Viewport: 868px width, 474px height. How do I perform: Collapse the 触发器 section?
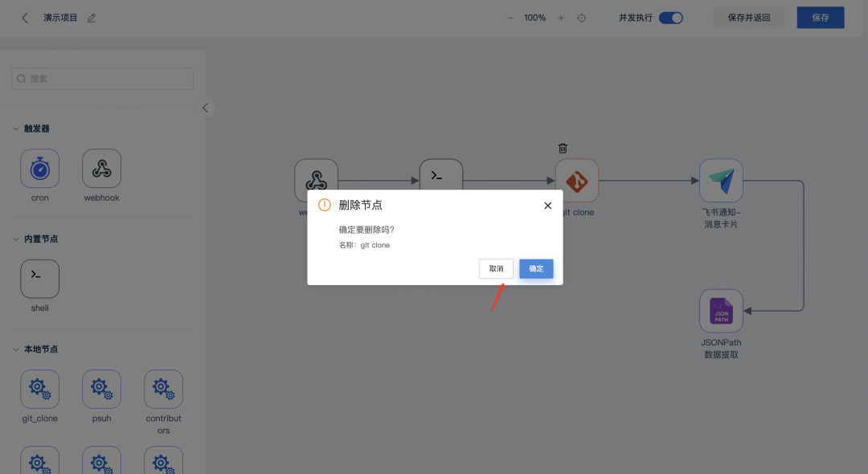tap(15, 129)
